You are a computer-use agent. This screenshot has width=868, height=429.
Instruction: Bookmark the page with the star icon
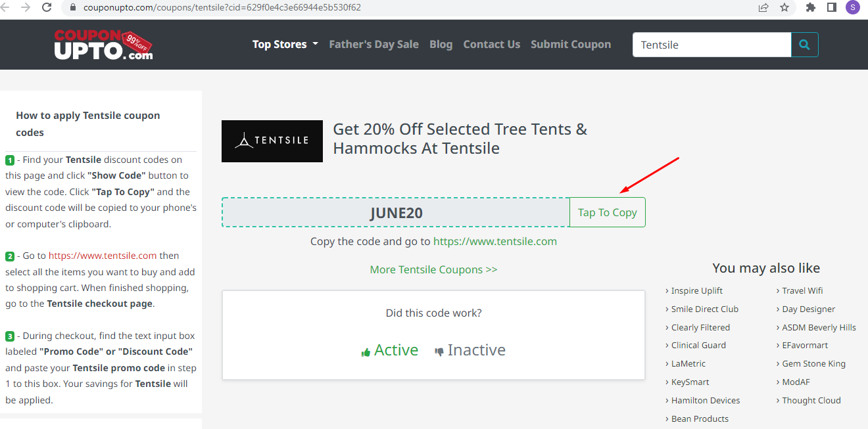784,7
